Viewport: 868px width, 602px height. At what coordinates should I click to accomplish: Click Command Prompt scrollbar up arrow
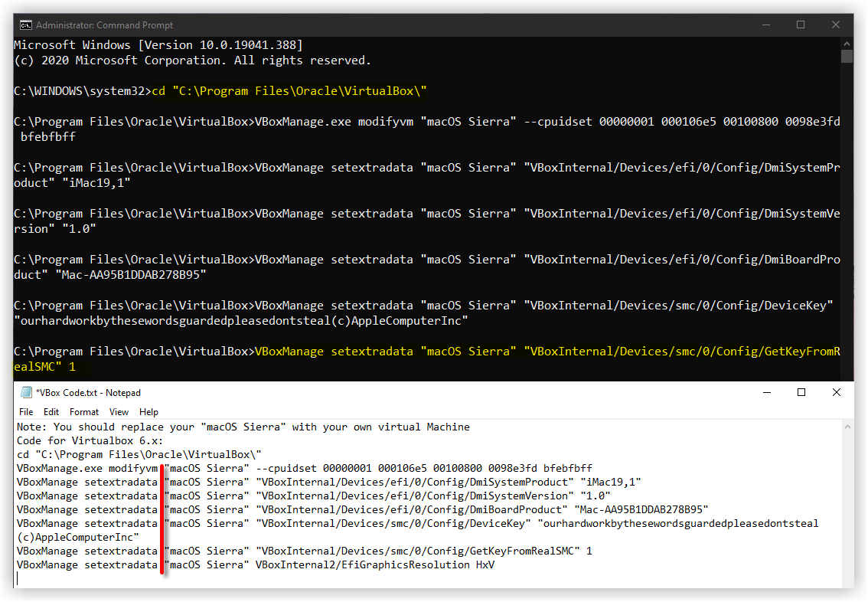[x=847, y=43]
